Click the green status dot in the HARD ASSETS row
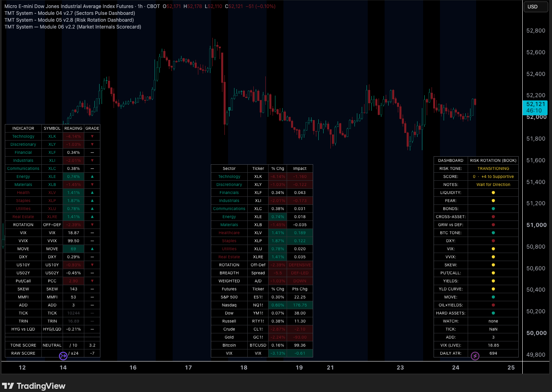Image resolution: width=552 pixels, height=392 pixels. (493, 313)
